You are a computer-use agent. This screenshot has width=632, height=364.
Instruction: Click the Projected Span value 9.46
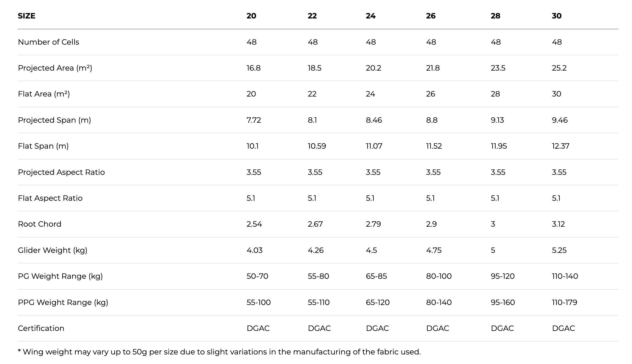pyautogui.click(x=560, y=120)
